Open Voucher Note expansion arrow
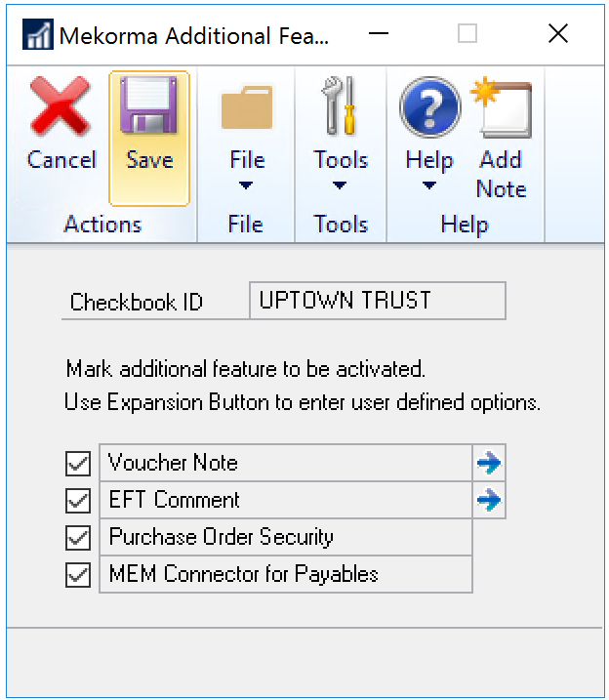Viewport: 609px width, 700px height. point(489,463)
